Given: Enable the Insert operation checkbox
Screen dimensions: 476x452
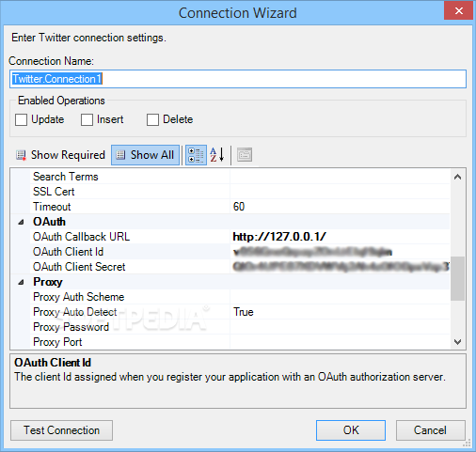Looking at the screenshot, I should click(87, 119).
